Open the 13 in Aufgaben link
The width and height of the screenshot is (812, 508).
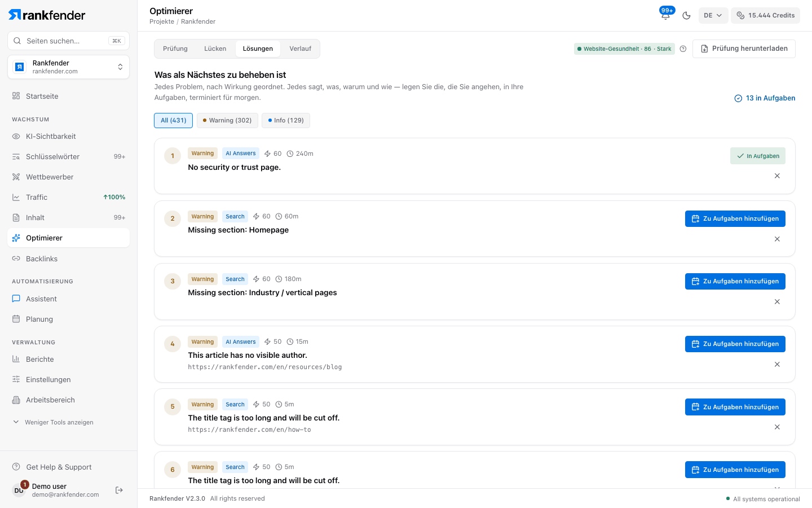[x=765, y=98]
